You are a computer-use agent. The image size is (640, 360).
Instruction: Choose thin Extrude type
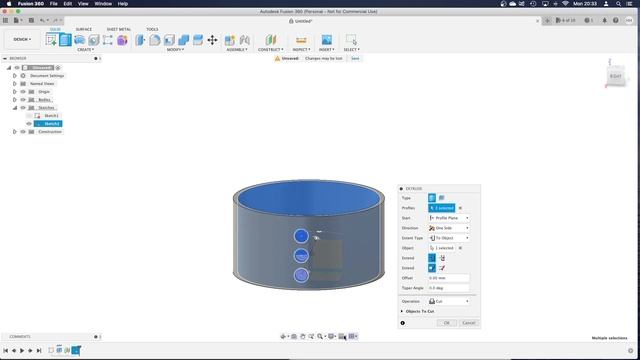click(442, 198)
